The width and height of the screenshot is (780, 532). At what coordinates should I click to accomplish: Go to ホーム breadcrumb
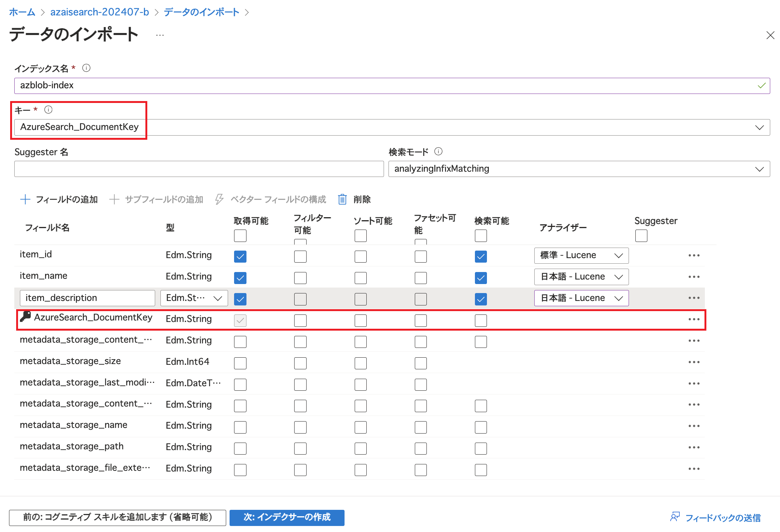pos(22,12)
